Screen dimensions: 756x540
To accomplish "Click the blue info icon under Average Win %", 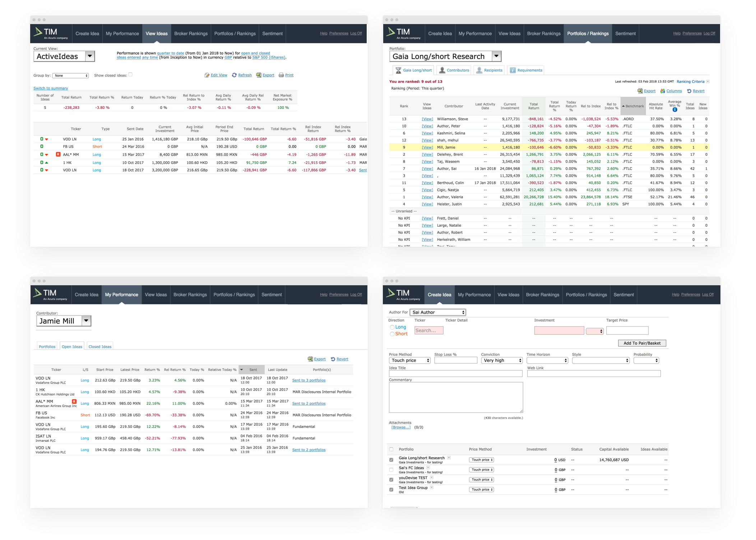I will (x=675, y=110).
